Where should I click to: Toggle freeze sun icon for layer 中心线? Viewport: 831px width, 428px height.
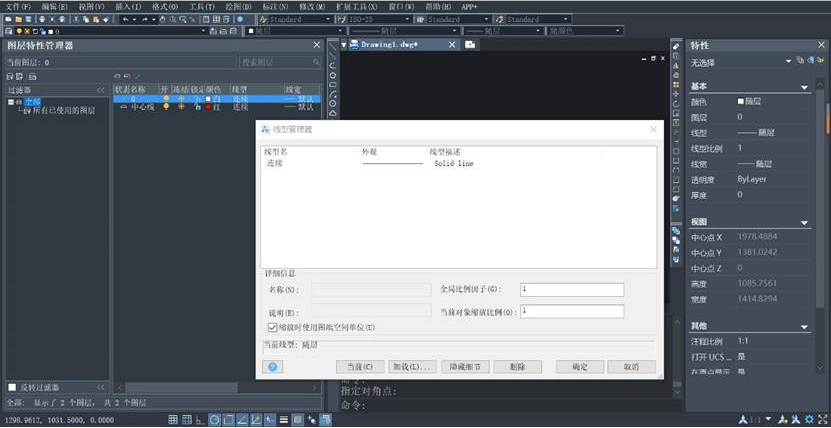pos(182,106)
